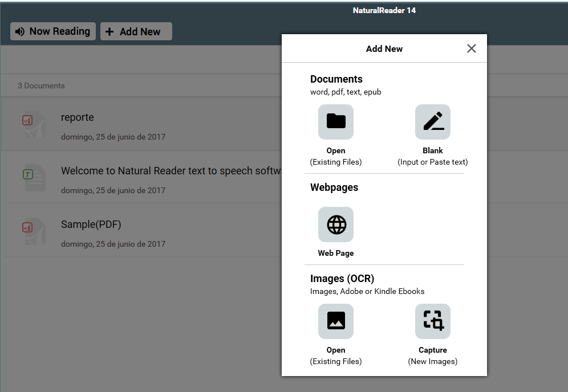Click the Blank (Input or Paste text) label
This screenshot has width=568, height=392.
point(432,156)
